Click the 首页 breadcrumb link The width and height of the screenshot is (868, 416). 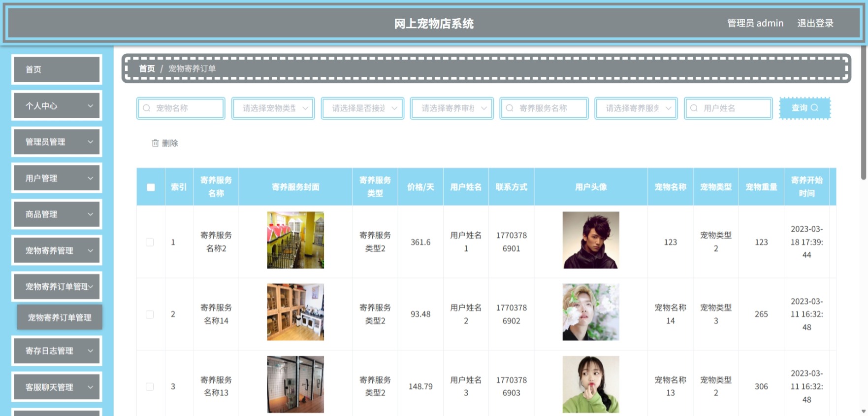147,69
